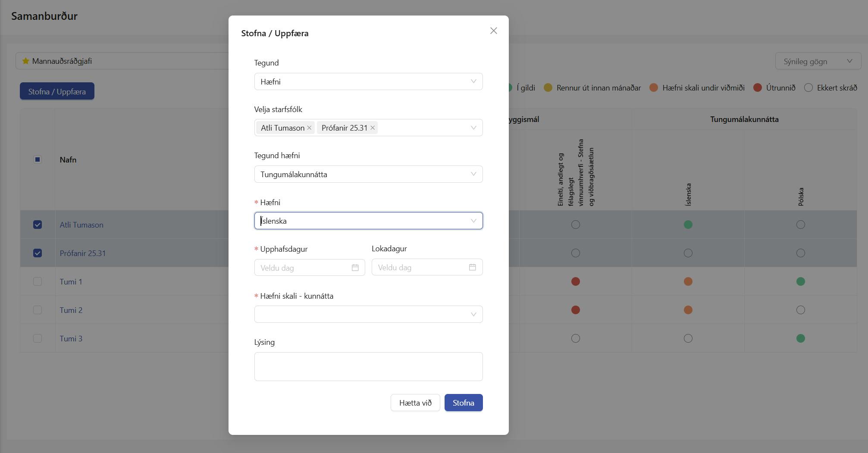Uncheck the Atli Tumason row checkbox

38,225
